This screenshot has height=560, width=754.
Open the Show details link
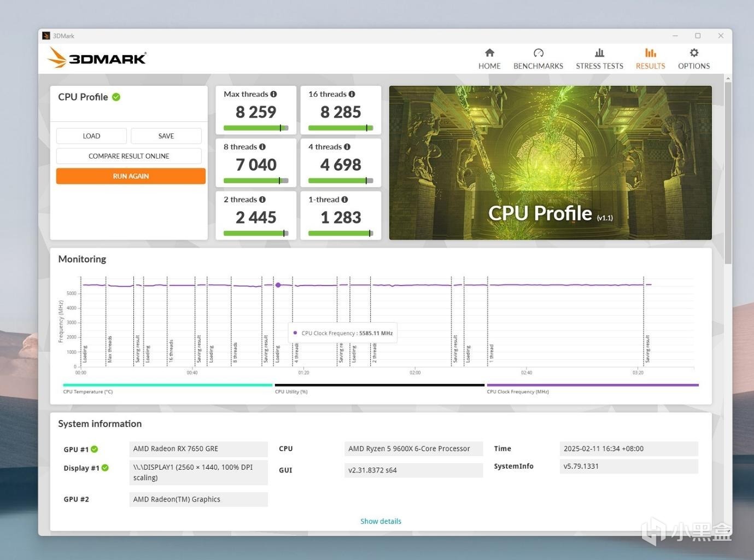[381, 521]
